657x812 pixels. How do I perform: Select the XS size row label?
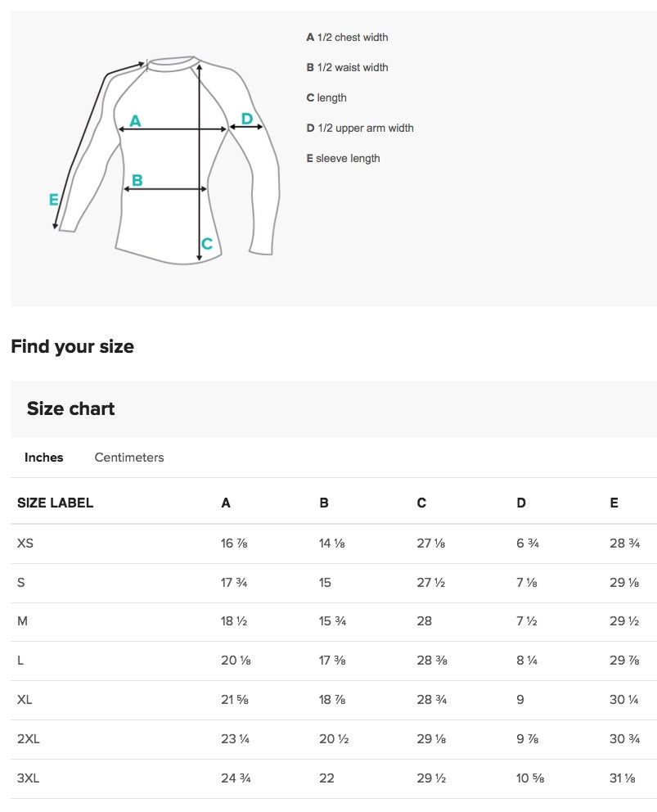point(25,543)
